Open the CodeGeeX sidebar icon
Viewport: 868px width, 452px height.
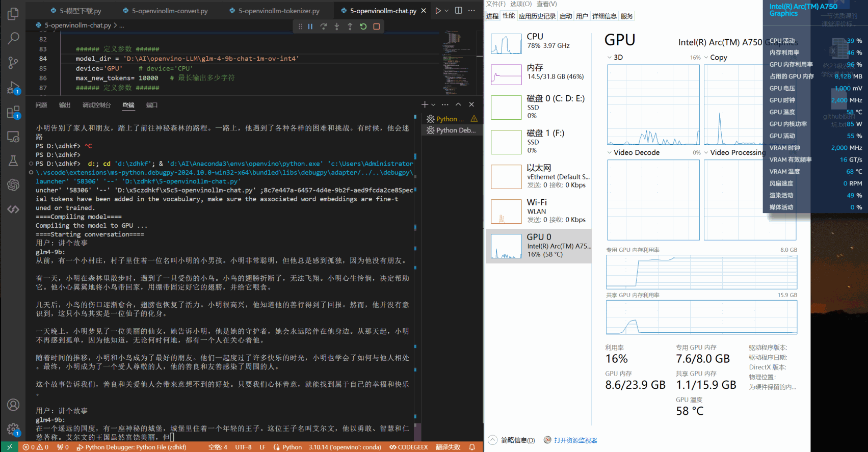point(13,209)
